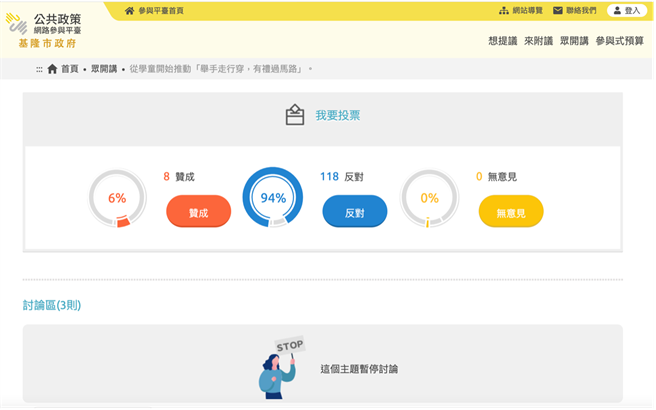Go to 首頁 in the breadcrumb
Screen dimensions: 656x410
70,69
